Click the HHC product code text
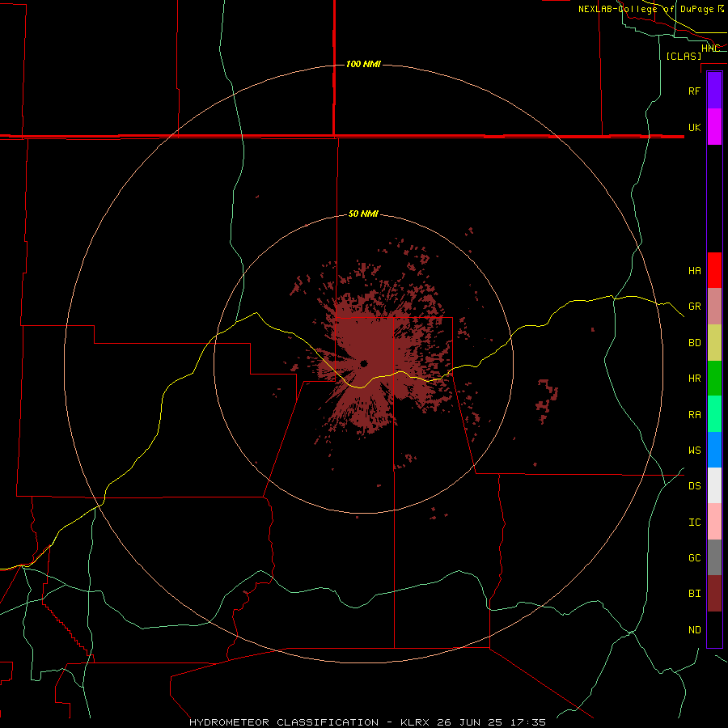Image resolution: width=728 pixels, height=728 pixels. pyautogui.click(x=710, y=49)
